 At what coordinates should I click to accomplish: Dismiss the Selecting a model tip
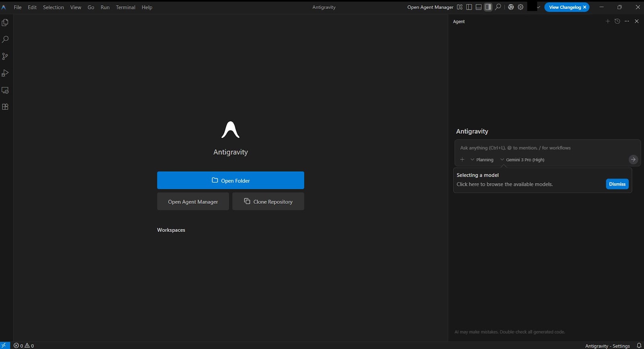(617, 184)
